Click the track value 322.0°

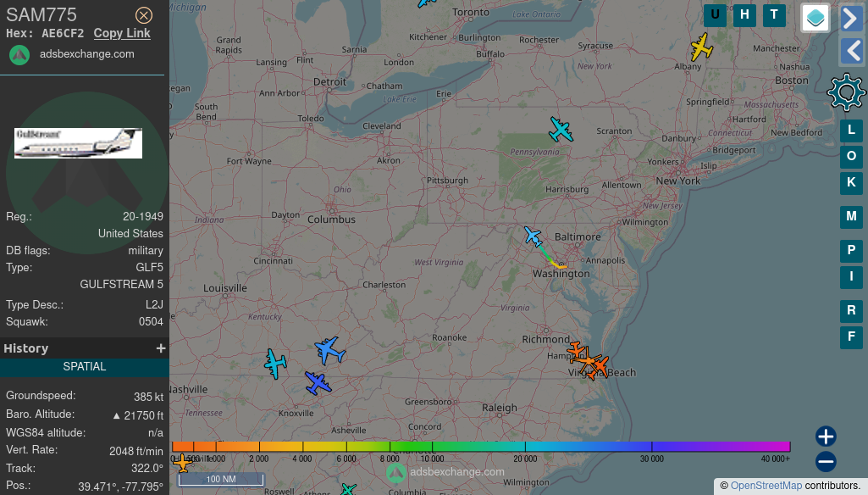147,469
